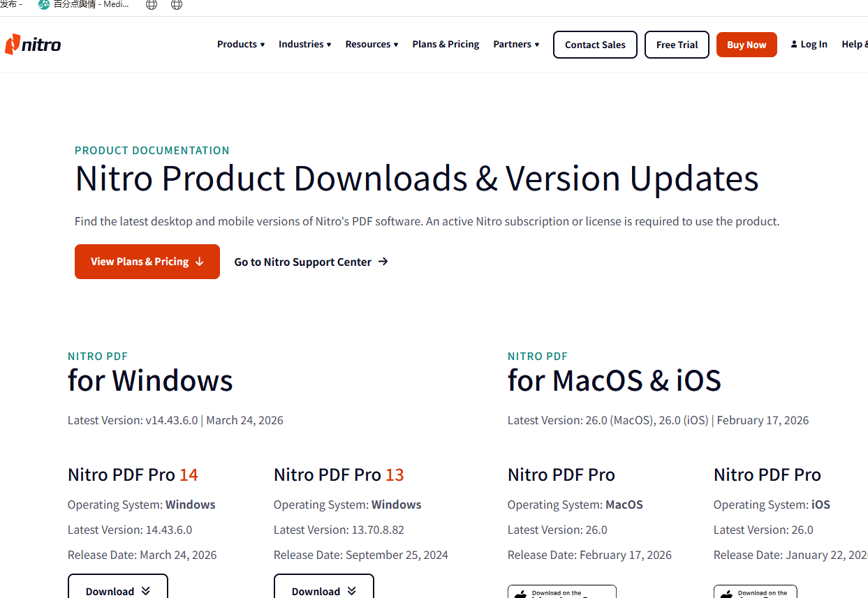This screenshot has height=598, width=868.
Task: Expand the Products dropdown menu
Action: (x=241, y=44)
